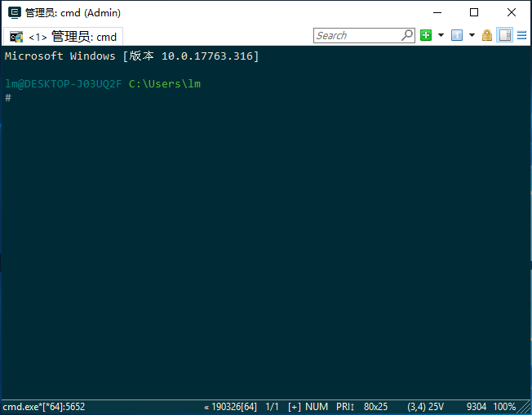Open the hamburger settings menu
The height and width of the screenshot is (415, 532).
click(x=522, y=35)
